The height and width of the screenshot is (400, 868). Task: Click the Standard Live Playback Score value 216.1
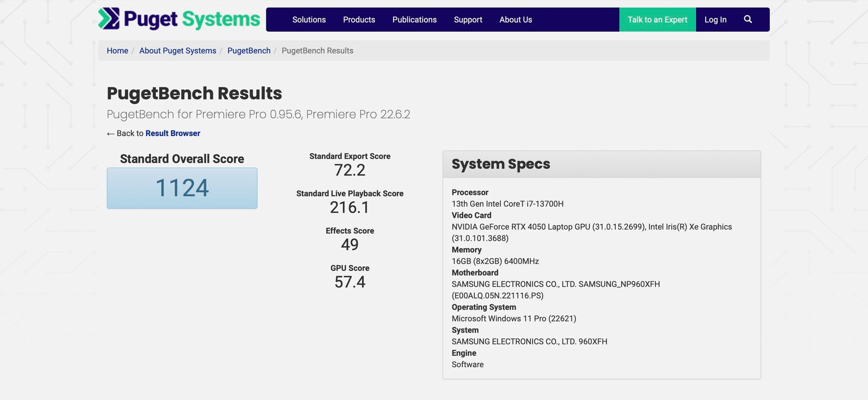[350, 207]
